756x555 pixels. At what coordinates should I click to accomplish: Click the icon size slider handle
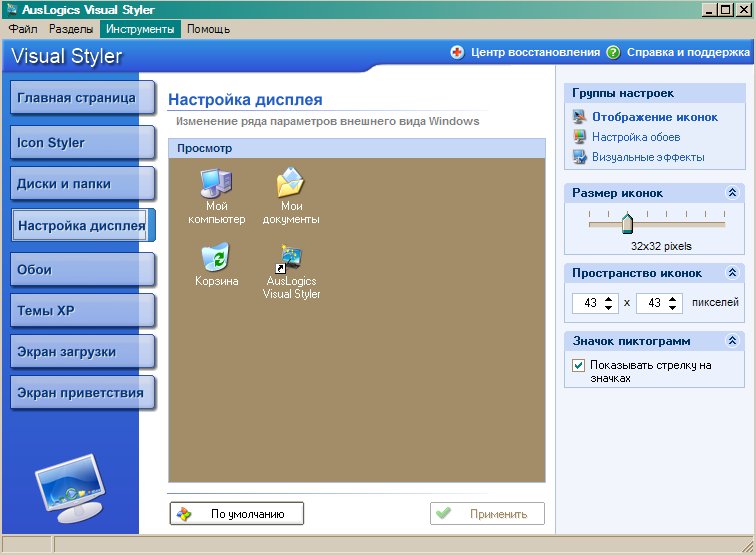pyautogui.click(x=627, y=223)
